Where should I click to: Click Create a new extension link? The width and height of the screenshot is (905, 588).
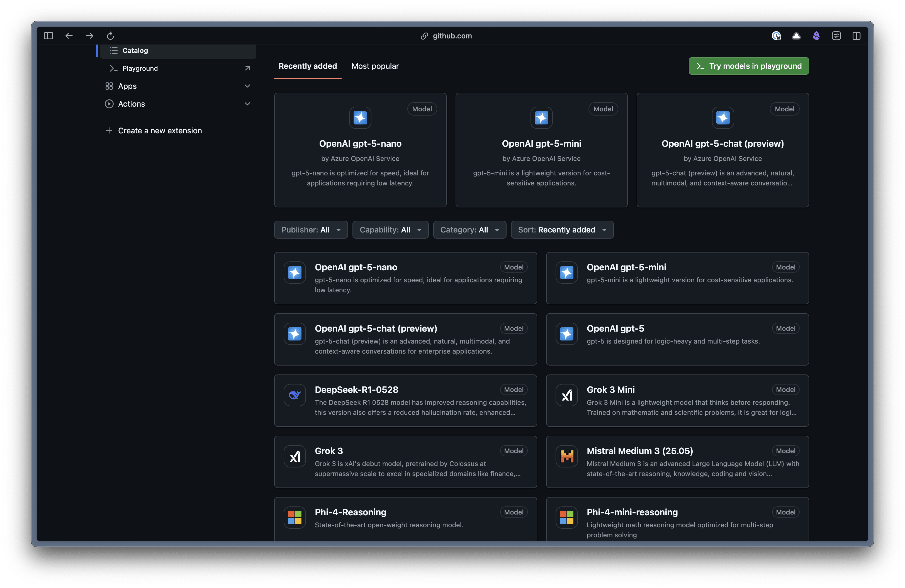click(160, 131)
